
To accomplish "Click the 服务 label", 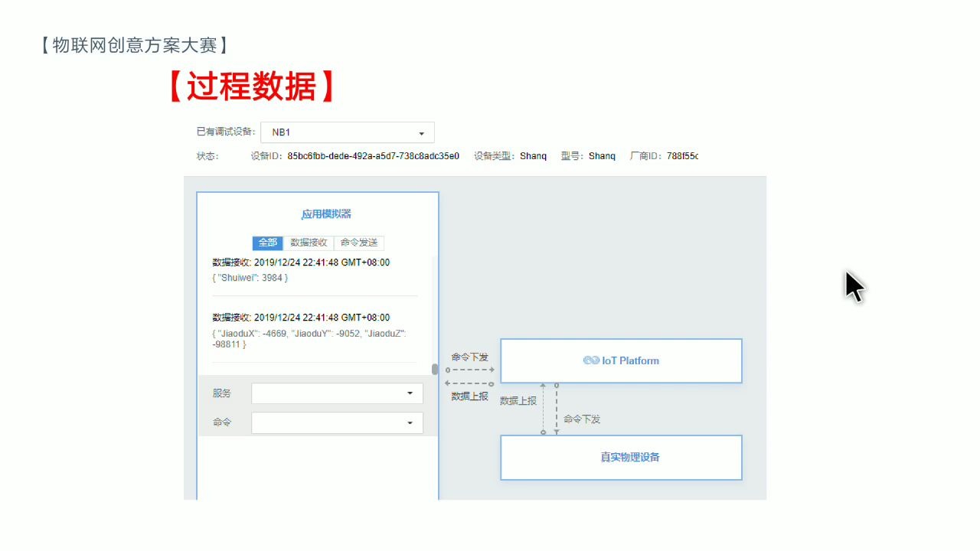I will 222,393.
